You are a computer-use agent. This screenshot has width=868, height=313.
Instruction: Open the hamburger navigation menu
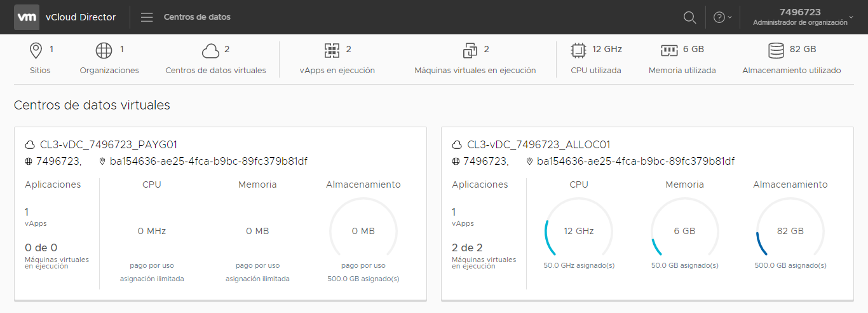147,17
